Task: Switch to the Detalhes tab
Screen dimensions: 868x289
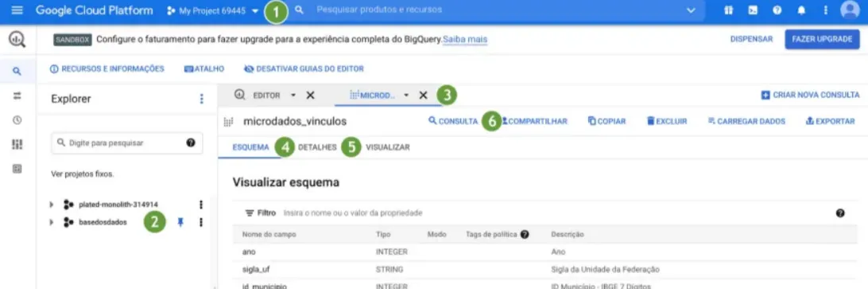Action: pos(317,147)
